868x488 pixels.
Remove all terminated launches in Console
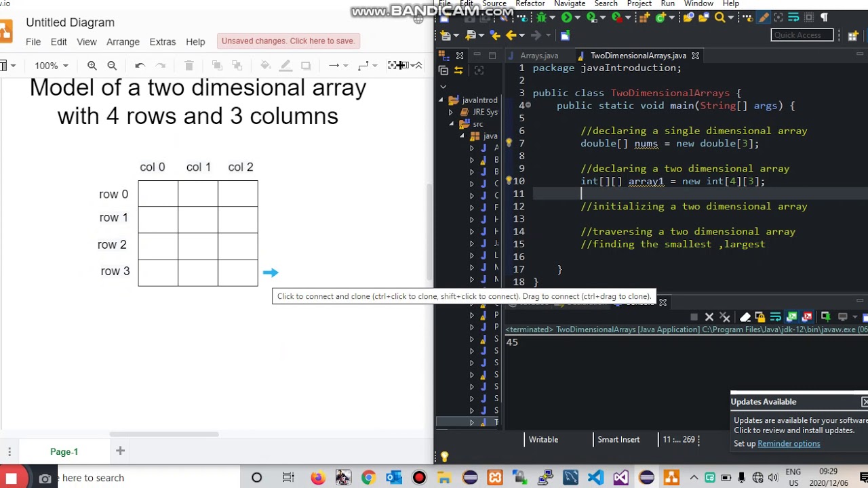pyautogui.click(x=725, y=317)
